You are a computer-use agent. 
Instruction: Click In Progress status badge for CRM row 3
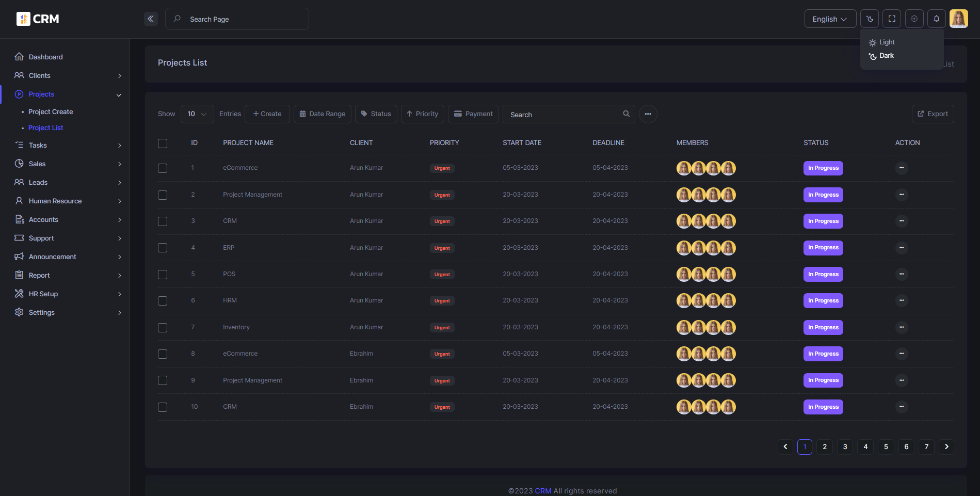(823, 221)
